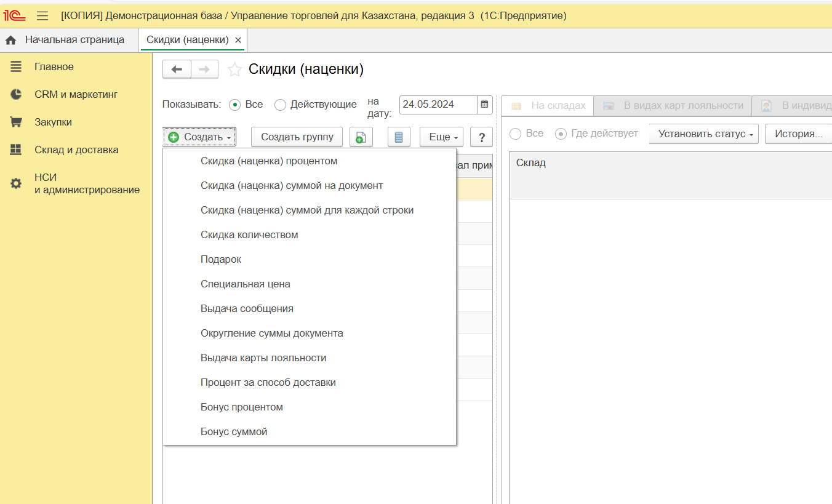Open the Установить статус dropdown
Screen dimensions: 832x504
point(703,134)
